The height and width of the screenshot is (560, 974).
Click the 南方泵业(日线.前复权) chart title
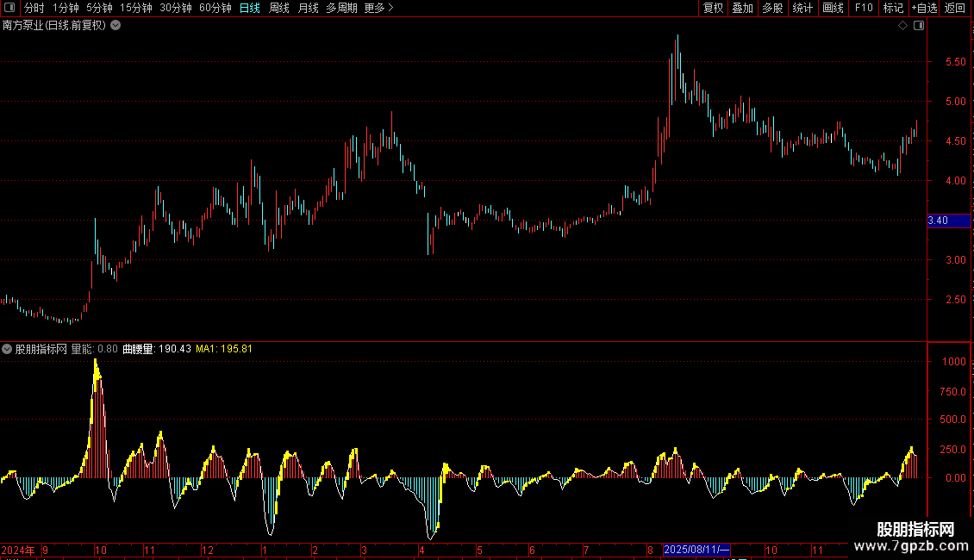(x=54, y=26)
